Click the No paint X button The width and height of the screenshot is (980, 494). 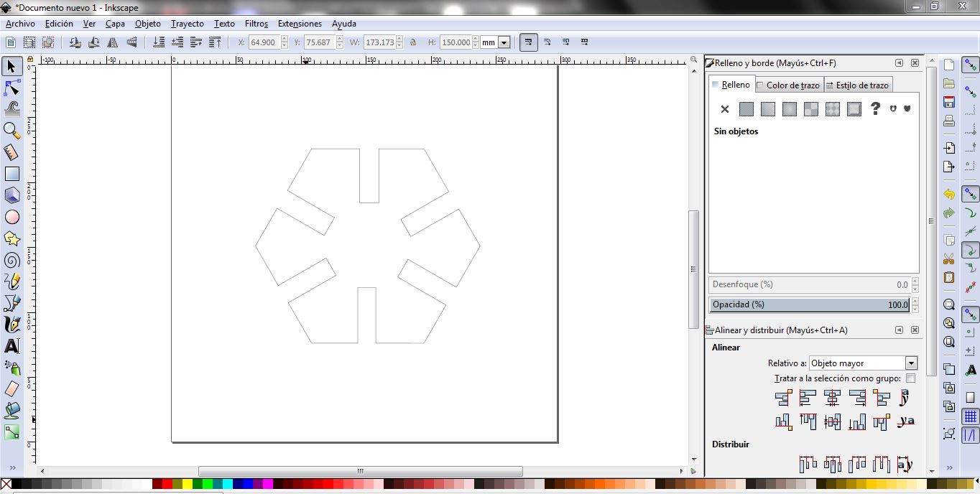tap(725, 109)
